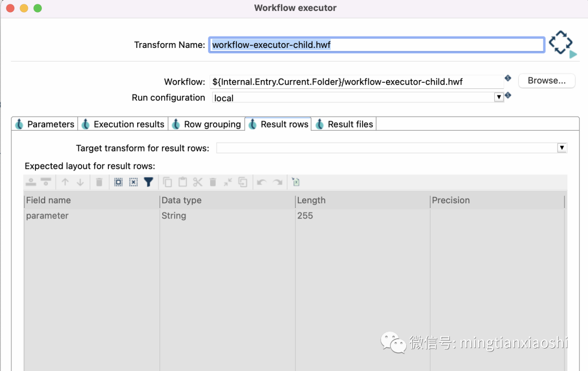This screenshot has width=588, height=371.
Task: Undo the last table edit
Action: point(262,183)
